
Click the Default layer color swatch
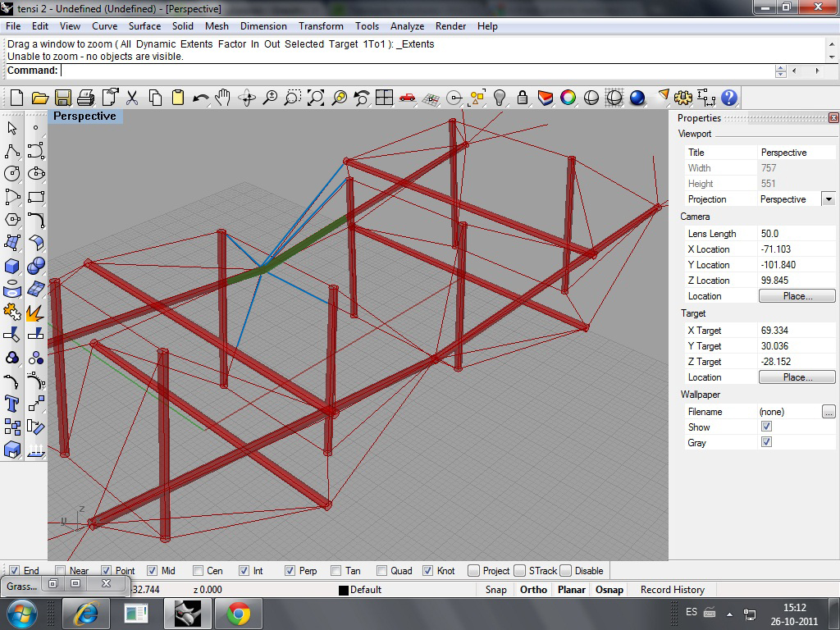click(x=344, y=590)
